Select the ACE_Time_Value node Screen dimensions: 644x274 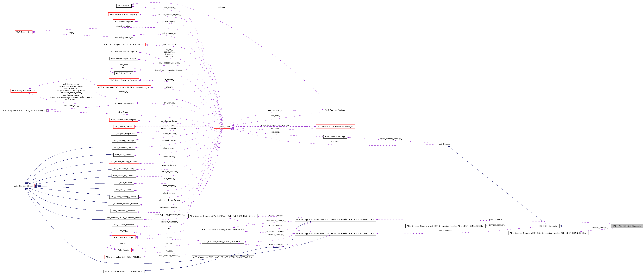[x=124, y=73]
